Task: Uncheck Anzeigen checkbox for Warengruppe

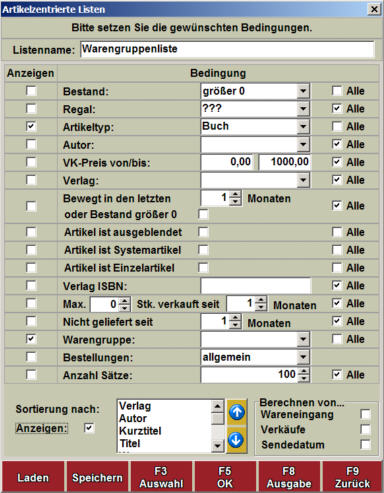Action: point(31,339)
